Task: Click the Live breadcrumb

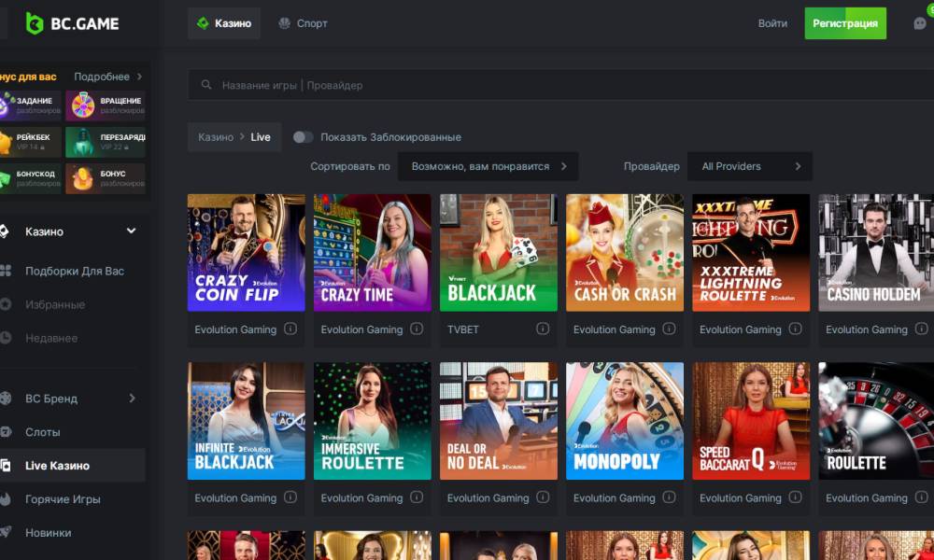Action: pyautogui.click(x=261, y=137)
